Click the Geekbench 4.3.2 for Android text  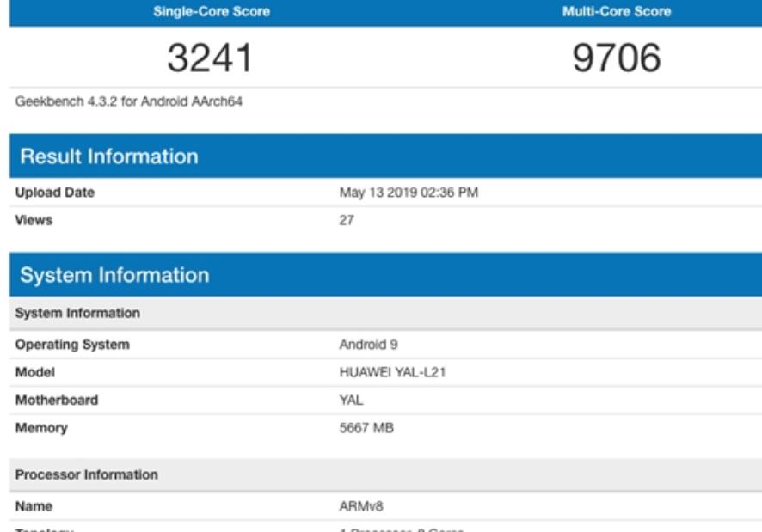tap(129, 102)
